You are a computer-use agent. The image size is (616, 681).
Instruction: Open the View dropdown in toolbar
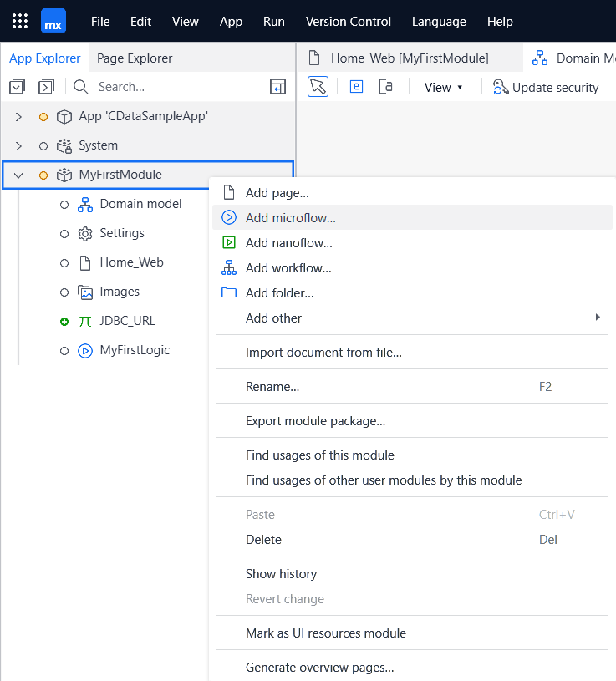pyautogui.click(x=443, y=88)
